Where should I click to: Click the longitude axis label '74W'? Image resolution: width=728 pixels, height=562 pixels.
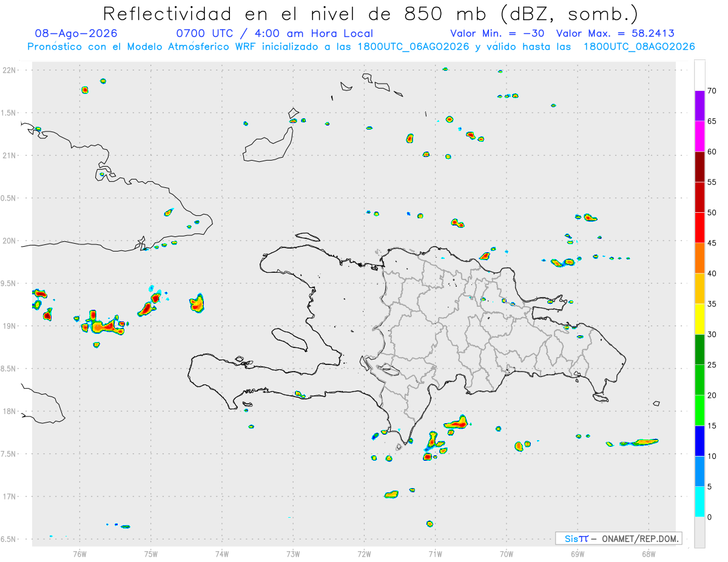tap(222, 554)
